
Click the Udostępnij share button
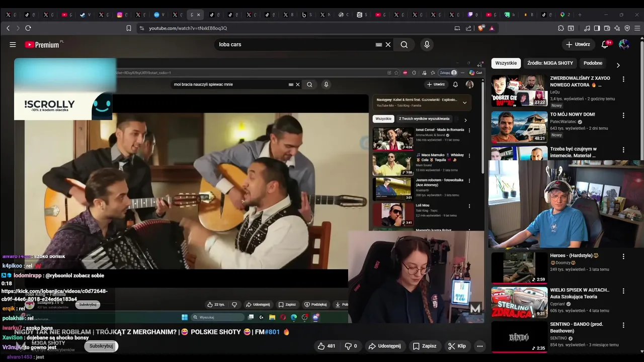(384, 346)
